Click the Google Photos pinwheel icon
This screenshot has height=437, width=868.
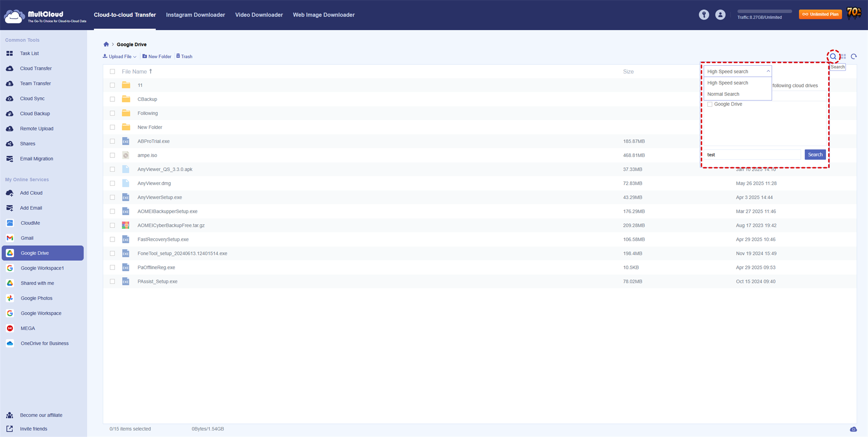point(10,298)
